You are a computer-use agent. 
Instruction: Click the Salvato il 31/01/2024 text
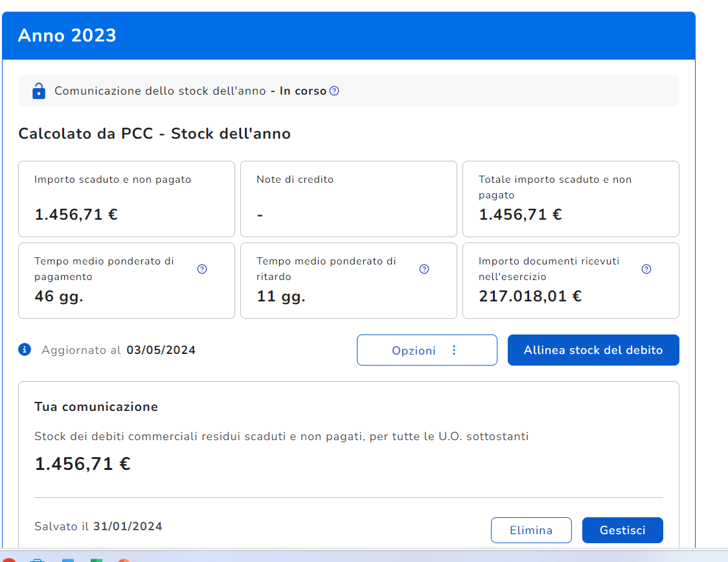point(98,526)
